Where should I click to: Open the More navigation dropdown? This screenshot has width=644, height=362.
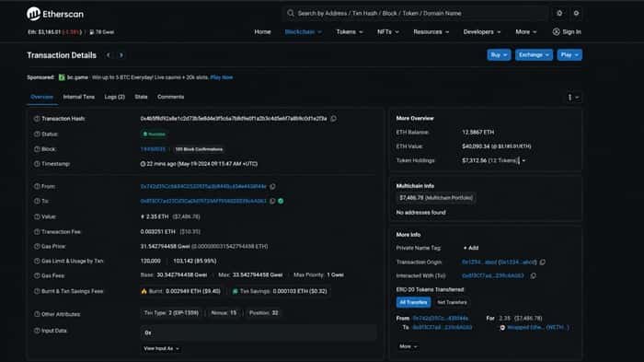[526, 31]
